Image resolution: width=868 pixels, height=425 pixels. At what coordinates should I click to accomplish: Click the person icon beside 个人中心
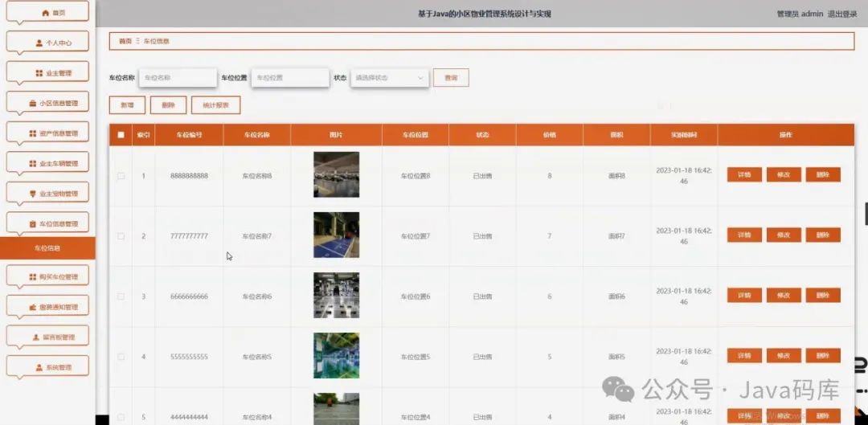[39, 43]
